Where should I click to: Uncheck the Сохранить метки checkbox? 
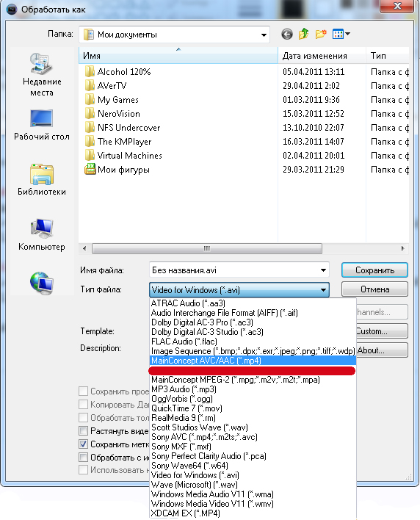[x=83, y=444]
